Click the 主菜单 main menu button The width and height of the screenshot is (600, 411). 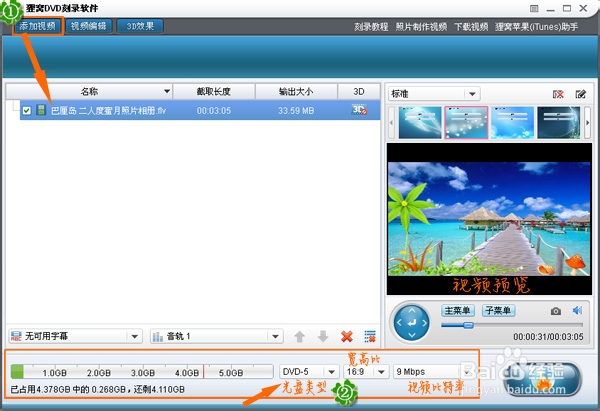[458, 310]
